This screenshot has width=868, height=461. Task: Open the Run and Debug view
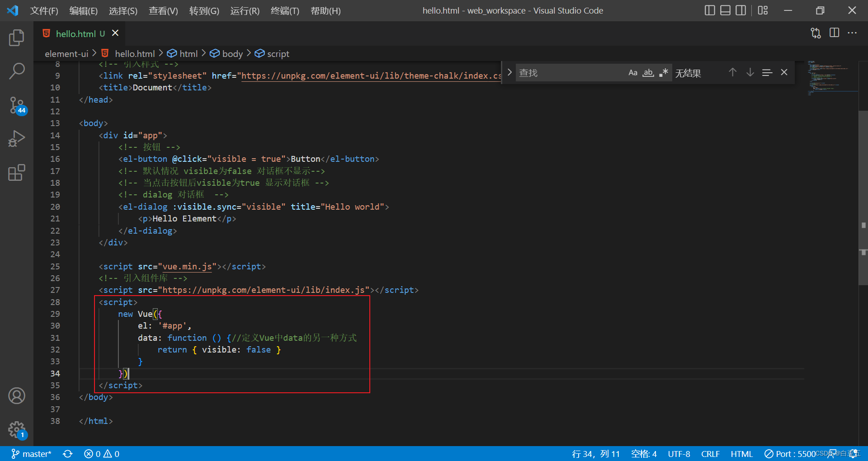tap(17, 138)
